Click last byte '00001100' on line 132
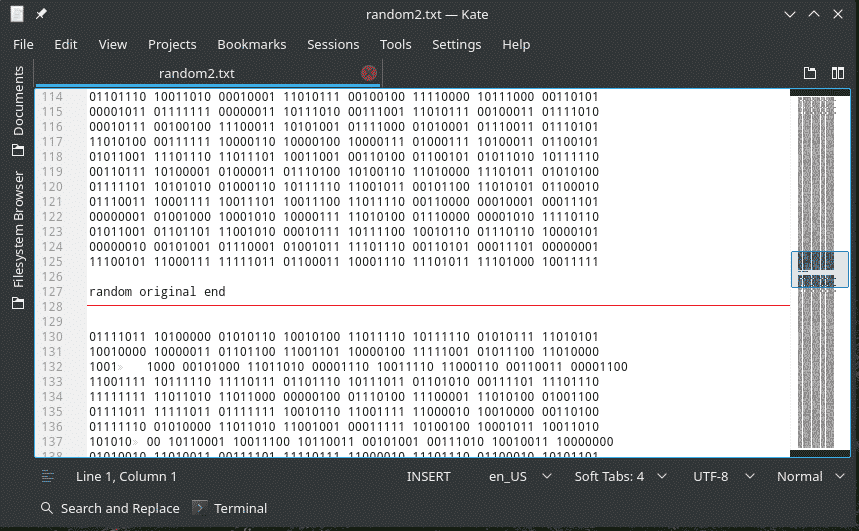 pyautogui.click(x=599, y=367)
